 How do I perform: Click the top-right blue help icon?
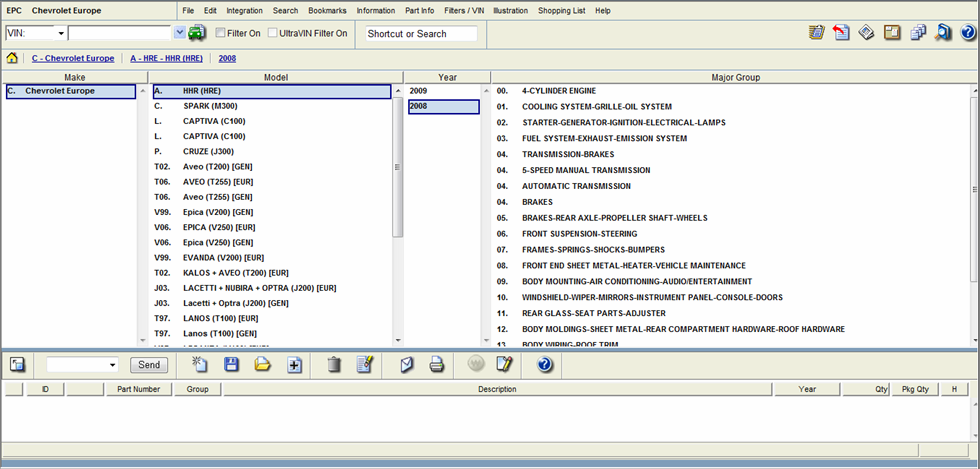point(967,33)
